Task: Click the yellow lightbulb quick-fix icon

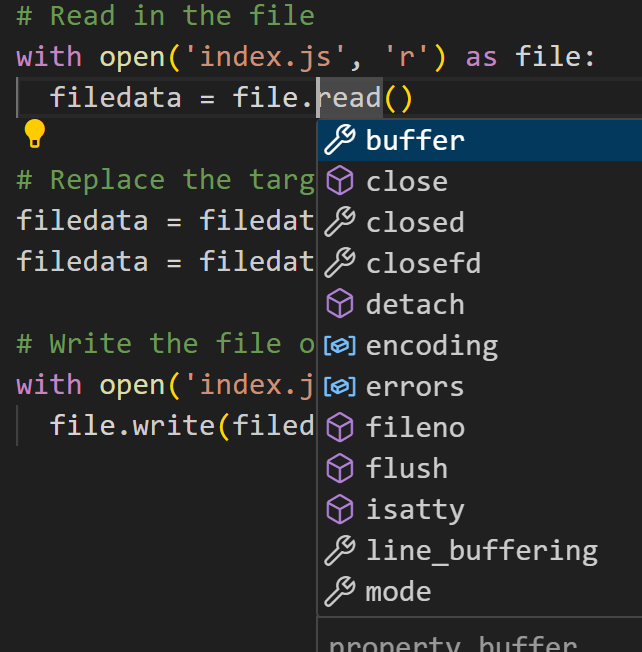Action: point(35,133)
